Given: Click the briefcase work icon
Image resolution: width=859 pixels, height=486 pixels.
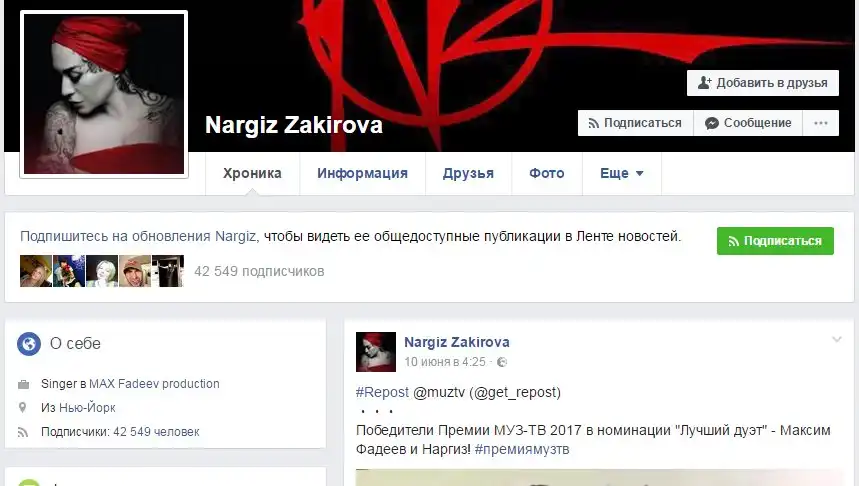Looking at the screenshot, I should [24, 385].
